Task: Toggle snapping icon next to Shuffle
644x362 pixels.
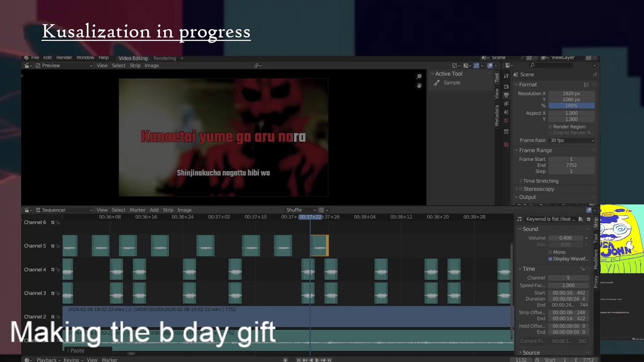Action: [321, 210]
